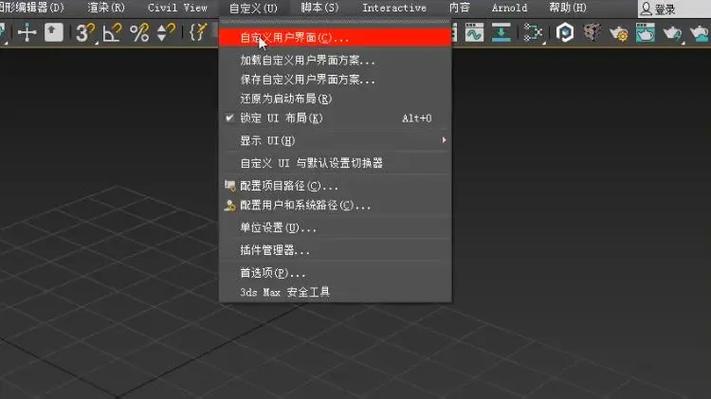Screen dimensions: 711x399
Task: Open the Curve Editor wave icon
Action: (474, 33)
